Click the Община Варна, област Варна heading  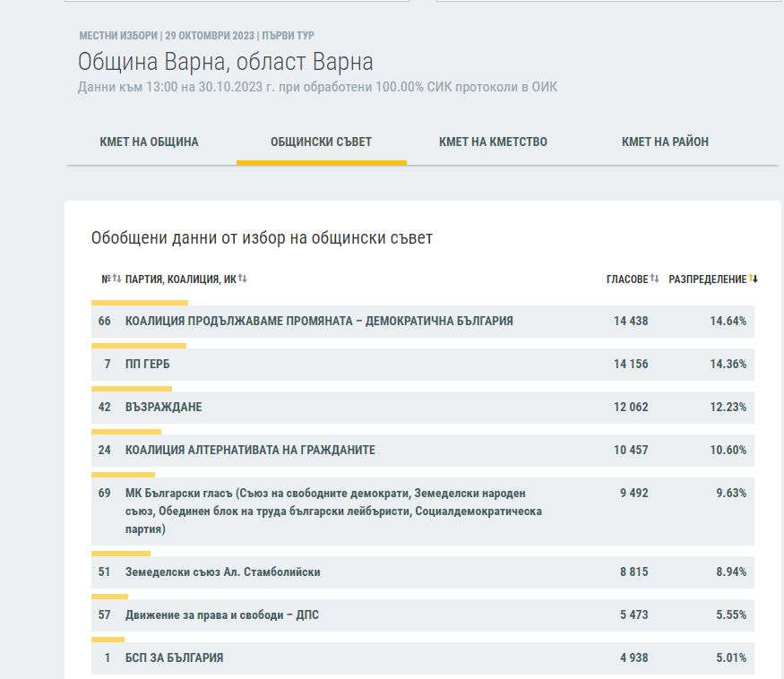(226, 62)
